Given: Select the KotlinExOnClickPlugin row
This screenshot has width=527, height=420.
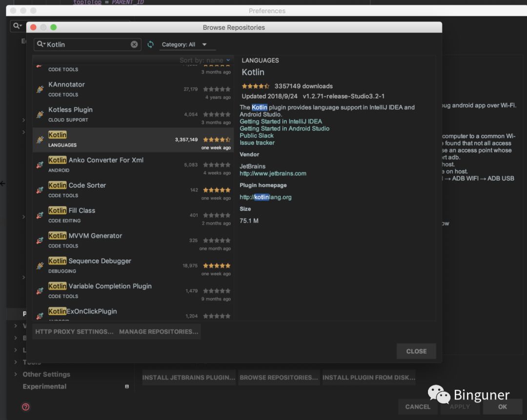Looking at the screenshot, I should point(133,312).
